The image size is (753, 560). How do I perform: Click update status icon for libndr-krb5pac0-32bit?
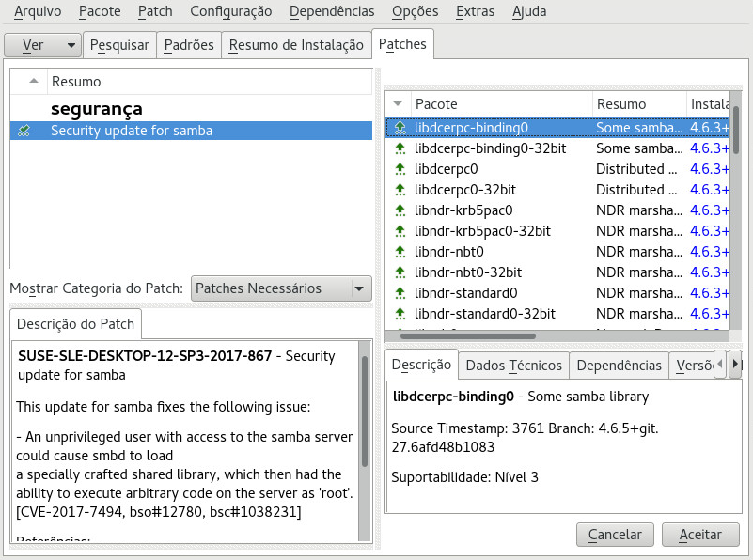coord(400,231)
